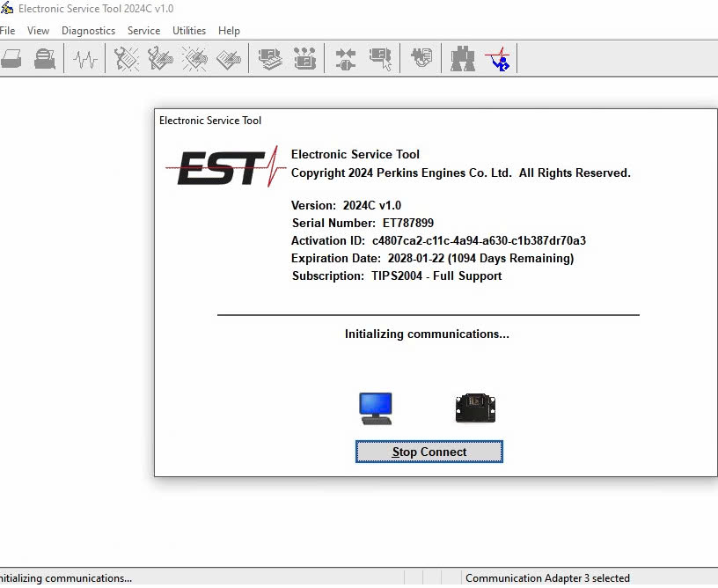The width and height of the screenshot is (718, 588).
Task: Open the Status Tool waveform icon
Action: pos(85,60)
